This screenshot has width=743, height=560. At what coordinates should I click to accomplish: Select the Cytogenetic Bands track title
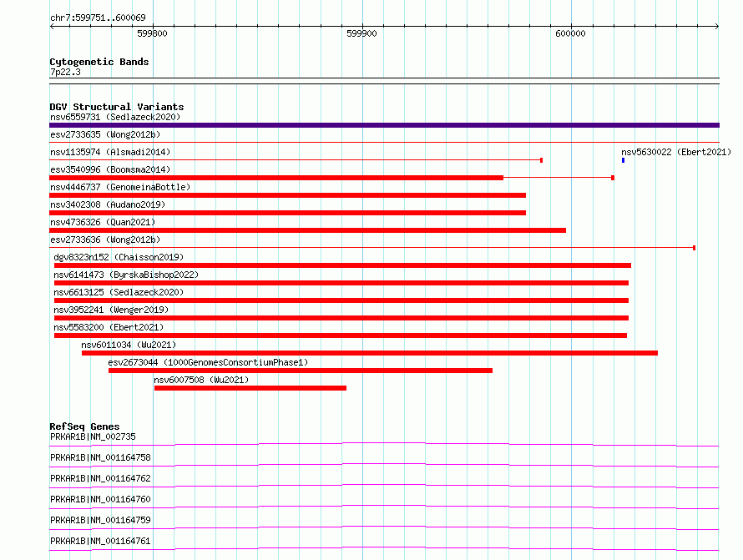(99, 62)
